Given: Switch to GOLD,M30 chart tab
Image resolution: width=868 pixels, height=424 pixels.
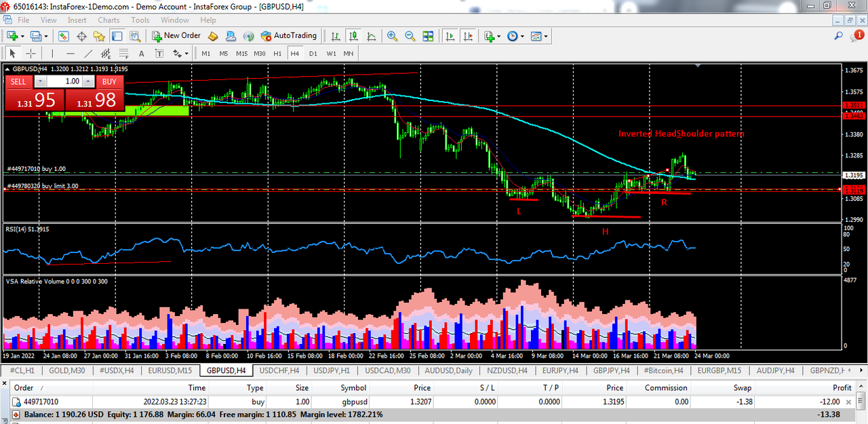Looking at the screenshot, I should click(67, 370).
